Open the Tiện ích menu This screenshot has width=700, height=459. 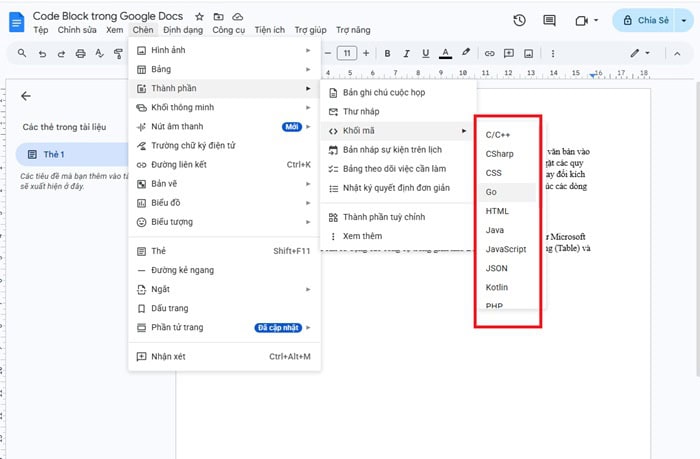[270, 30]
